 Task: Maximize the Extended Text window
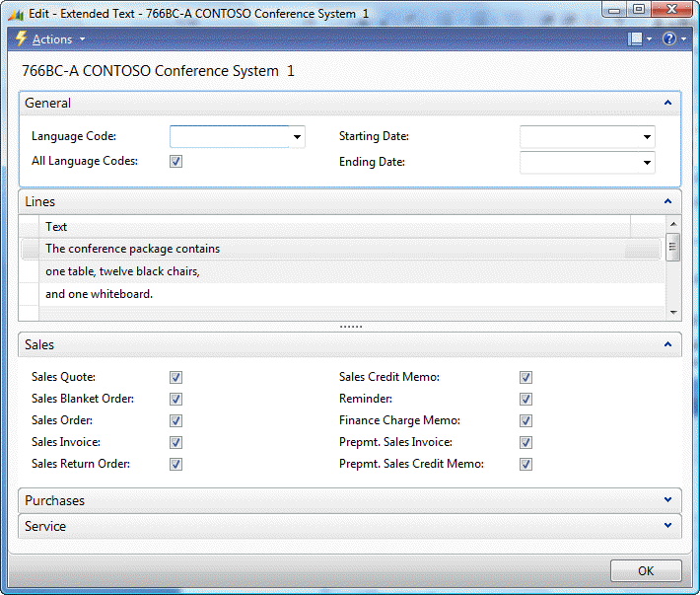point(639,10)
